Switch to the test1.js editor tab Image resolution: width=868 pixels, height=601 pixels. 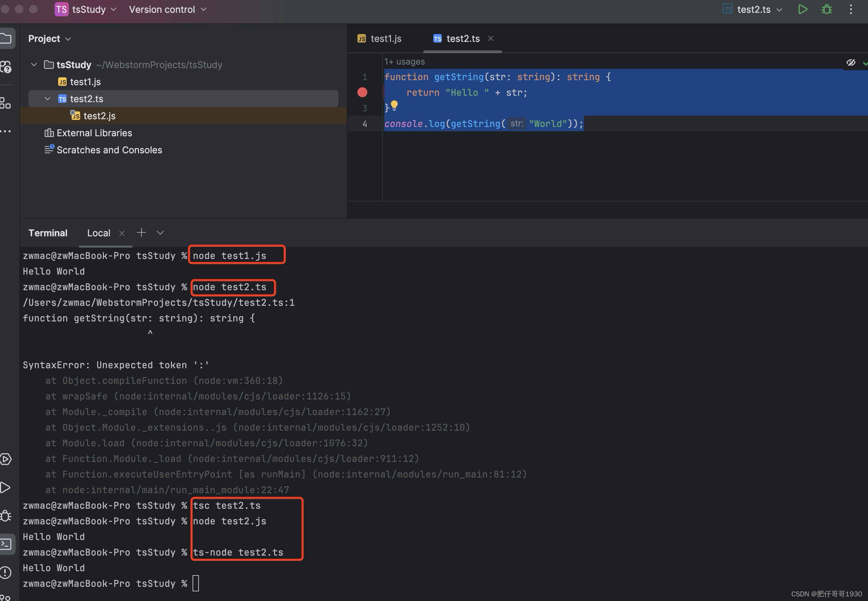379,38
